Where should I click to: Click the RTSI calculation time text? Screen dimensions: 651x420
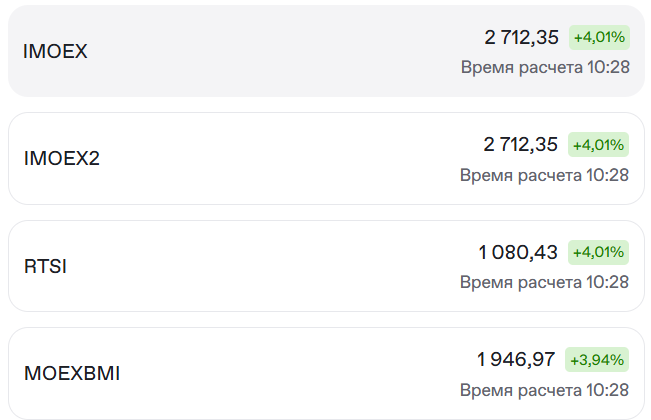pos(545,282)
